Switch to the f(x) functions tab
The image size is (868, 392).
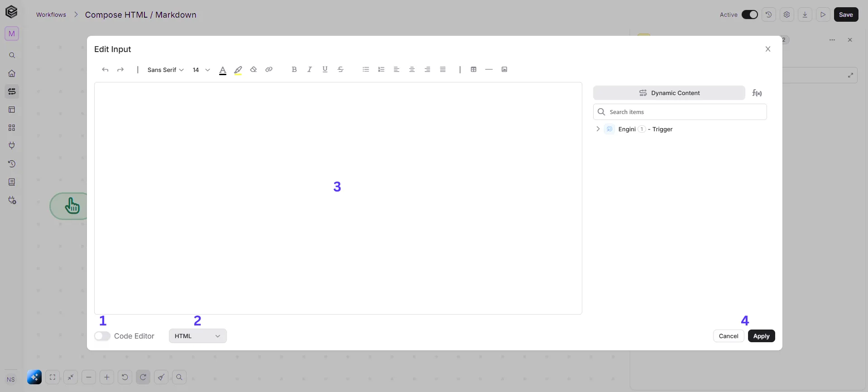tap(757, 93)
